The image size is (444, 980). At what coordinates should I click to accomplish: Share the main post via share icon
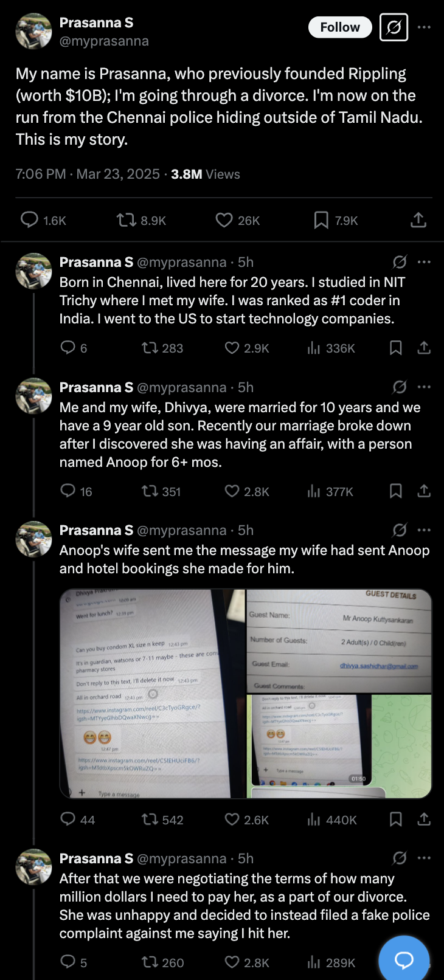click(418, 219)
